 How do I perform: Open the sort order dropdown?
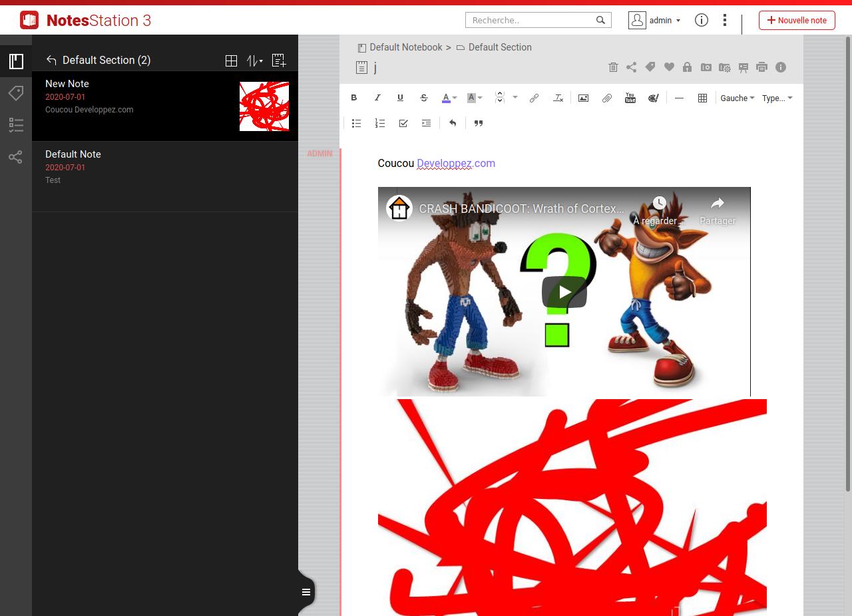pos(254,61)
